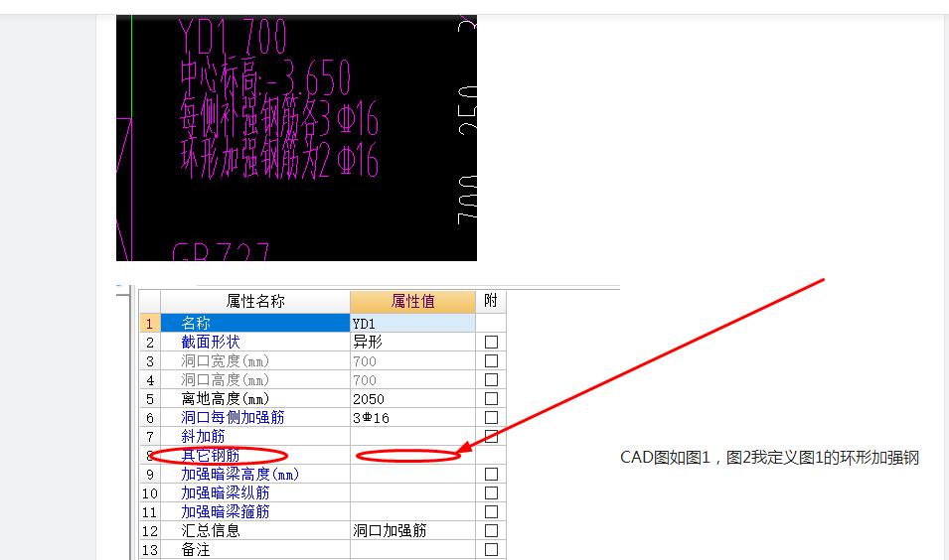949x560 pixels.
Task: Click the 离地高度(mm) property name
Action: point(226,399)
